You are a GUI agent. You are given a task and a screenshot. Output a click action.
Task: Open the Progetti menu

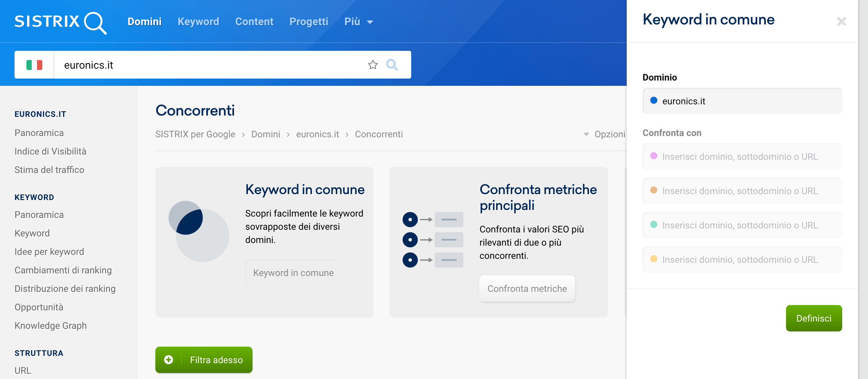(309, 21)
